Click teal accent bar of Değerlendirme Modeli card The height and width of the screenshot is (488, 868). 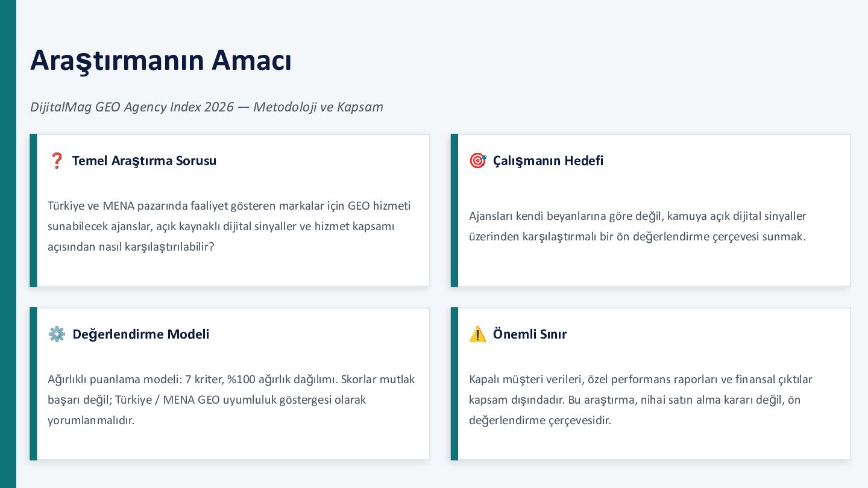33,384
